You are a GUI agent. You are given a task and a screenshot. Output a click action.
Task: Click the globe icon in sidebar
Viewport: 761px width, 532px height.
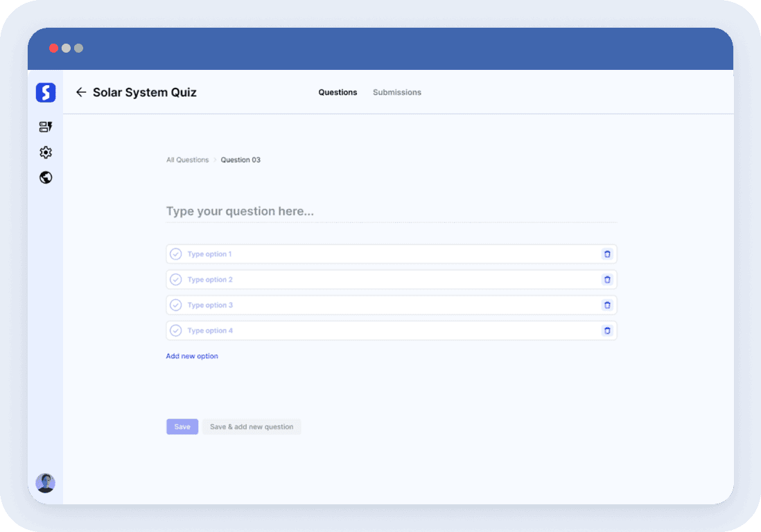click(46, 177)
